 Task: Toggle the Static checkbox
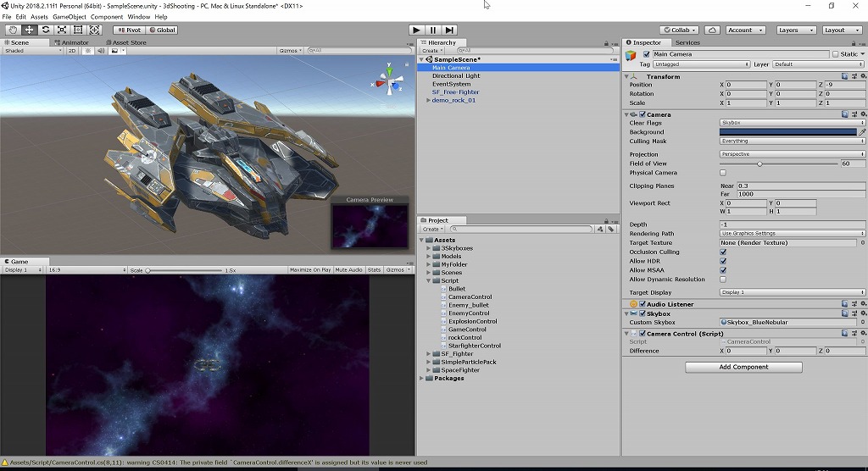(x=835, y=54)
